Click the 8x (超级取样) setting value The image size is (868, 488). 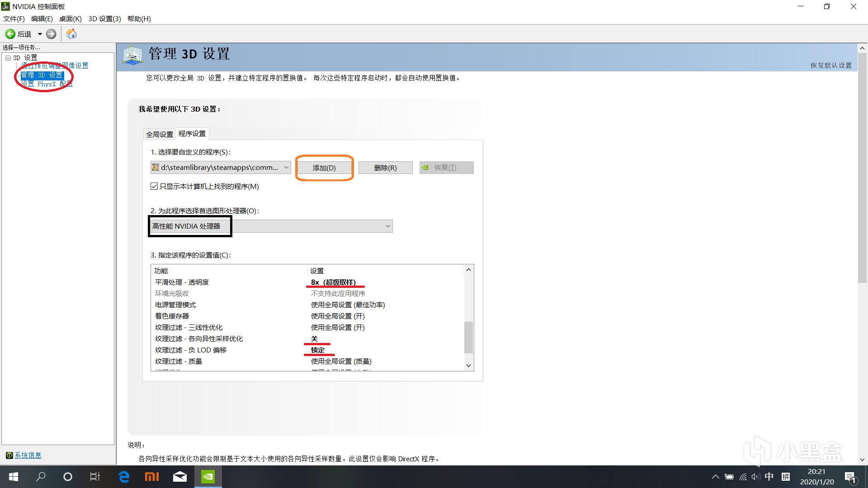(x=333, y=282)
